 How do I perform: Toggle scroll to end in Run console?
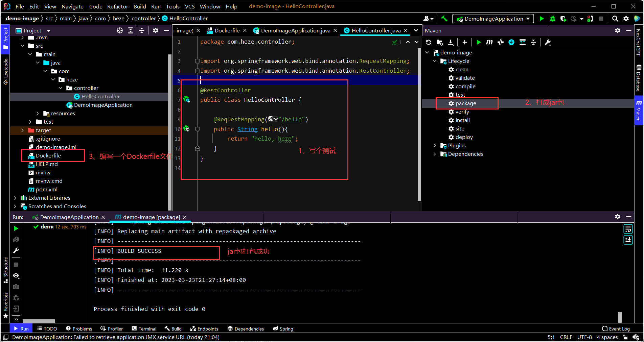[628, 240]
